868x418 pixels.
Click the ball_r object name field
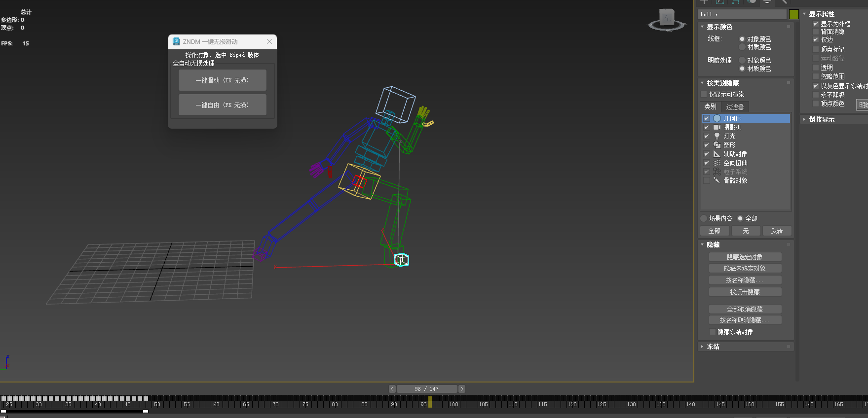tap(742, 14)
